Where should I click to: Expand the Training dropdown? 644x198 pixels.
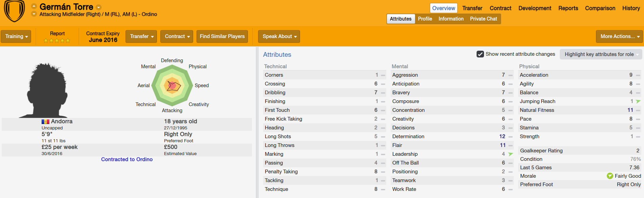click(x=16, y=36)
